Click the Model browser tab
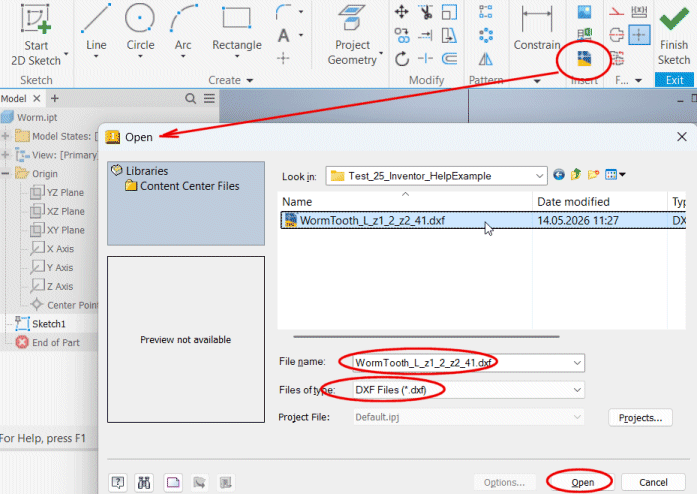Viewport: 697px width, 494px height. coord(14,99)
